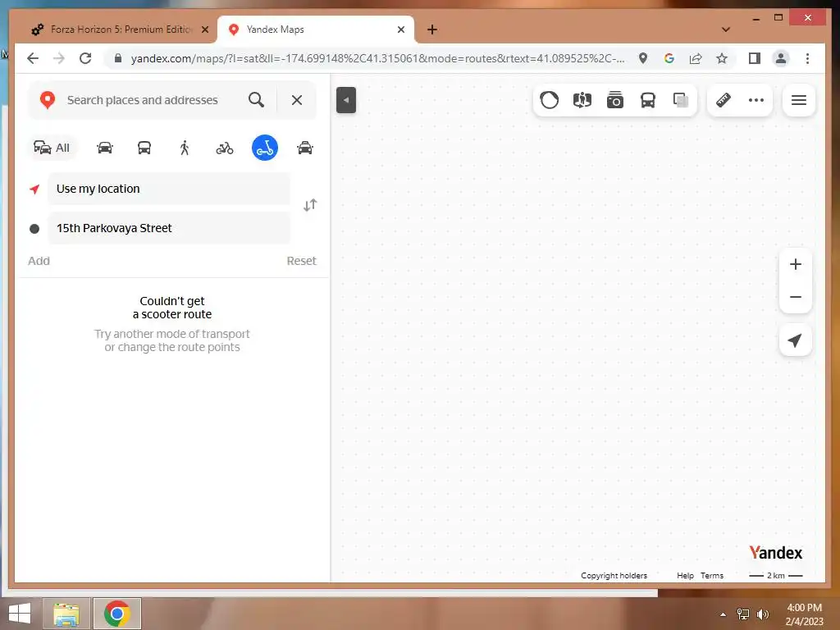Open the Terms link

[712, 575]
